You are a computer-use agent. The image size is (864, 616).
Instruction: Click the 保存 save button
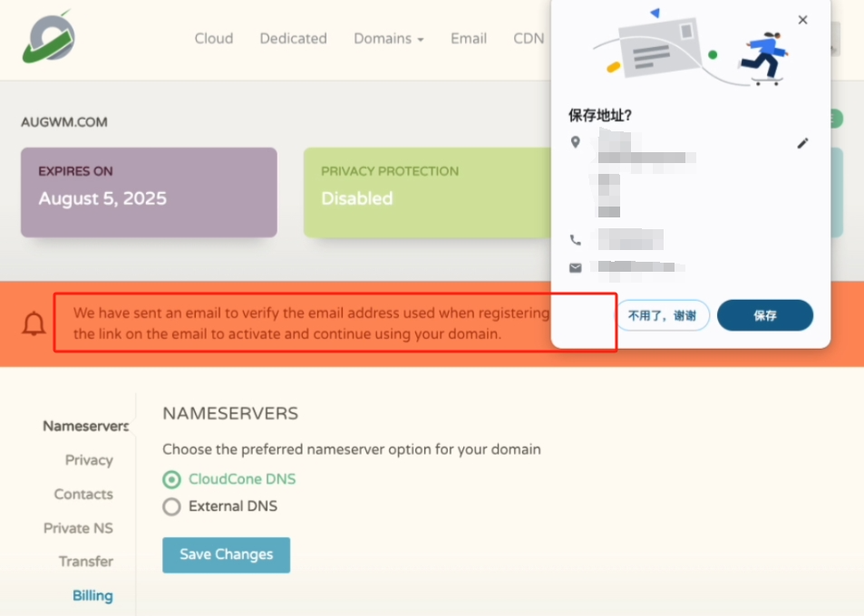point(764,315)
